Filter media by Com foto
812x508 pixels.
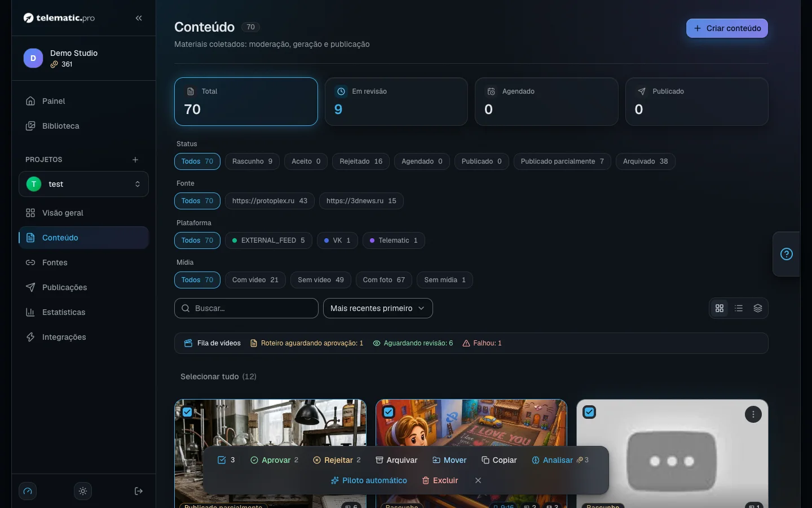pos(384,280)
